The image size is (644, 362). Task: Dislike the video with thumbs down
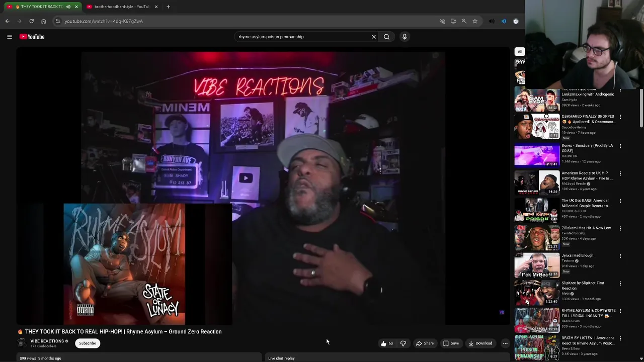(x=403, y=343)
